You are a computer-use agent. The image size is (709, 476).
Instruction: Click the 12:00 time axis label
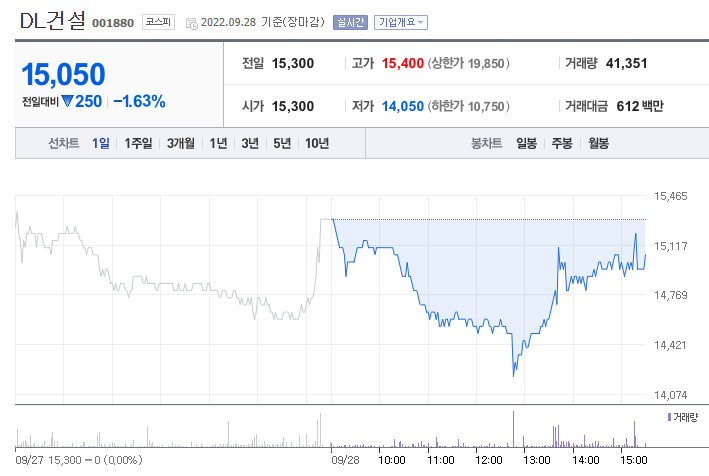point(488,460)
